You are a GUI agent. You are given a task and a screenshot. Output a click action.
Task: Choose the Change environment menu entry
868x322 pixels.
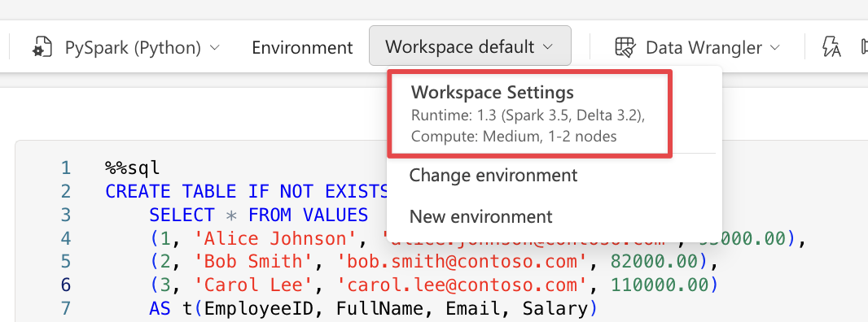[493, 176]
